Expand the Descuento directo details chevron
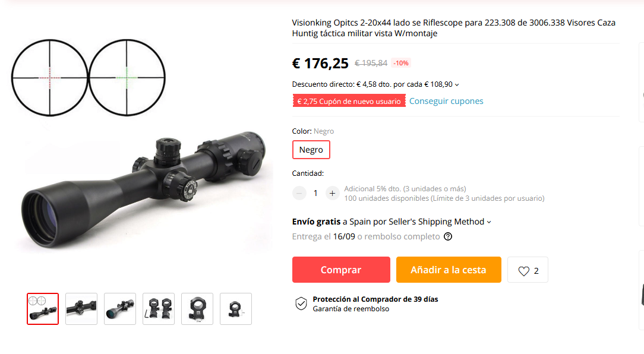 pyautogui.click(x=457, y=84)
